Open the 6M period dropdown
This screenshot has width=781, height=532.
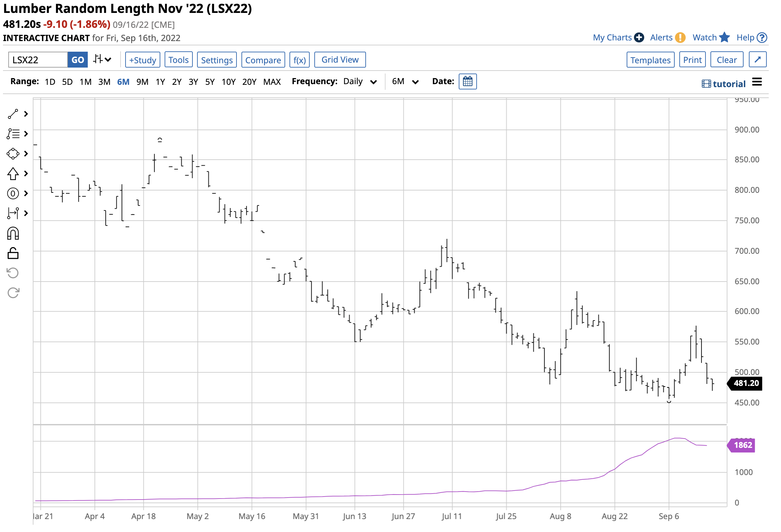[406, 82]
